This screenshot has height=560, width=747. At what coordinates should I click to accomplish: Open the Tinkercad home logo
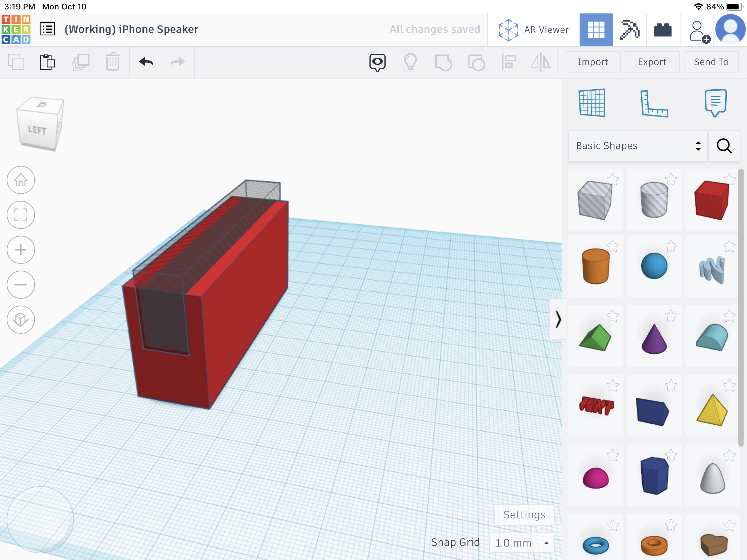point(16,29)
